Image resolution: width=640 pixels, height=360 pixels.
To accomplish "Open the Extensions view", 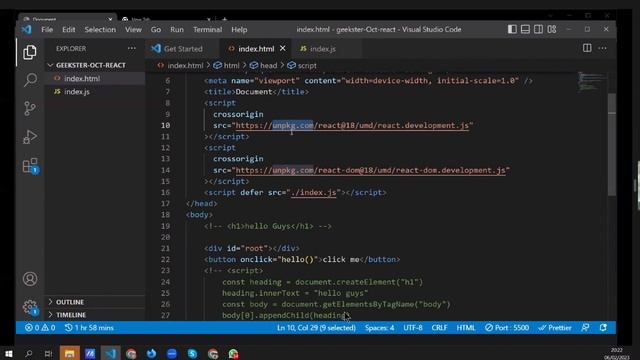I will point(30,166).
